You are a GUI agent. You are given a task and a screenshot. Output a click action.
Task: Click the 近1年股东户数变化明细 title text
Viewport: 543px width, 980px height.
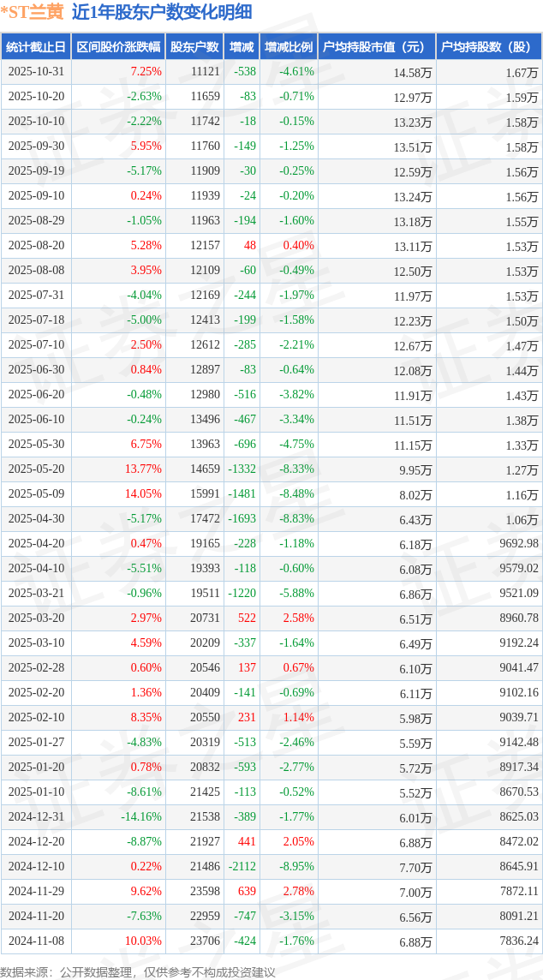[x=162, y=12]
